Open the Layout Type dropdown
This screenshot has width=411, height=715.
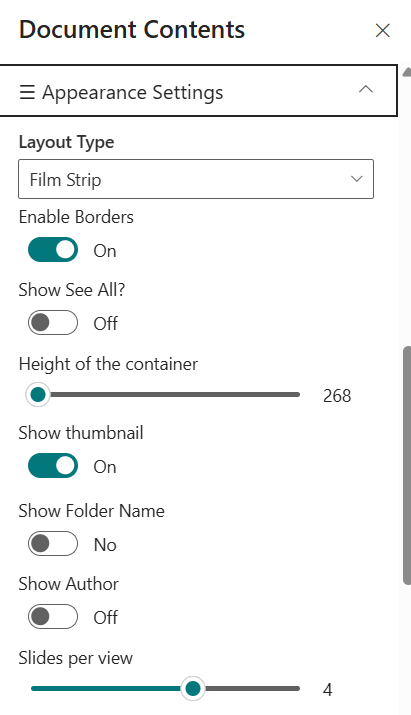click(x=196, y=179)
